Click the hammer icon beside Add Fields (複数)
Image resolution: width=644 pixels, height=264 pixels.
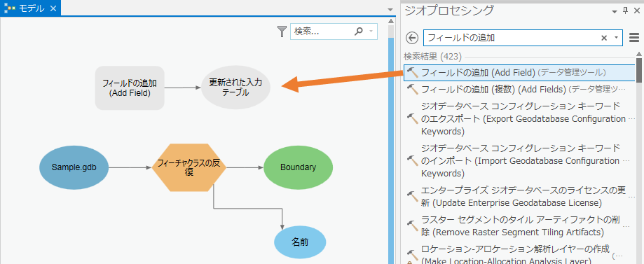tap(412, 89)
